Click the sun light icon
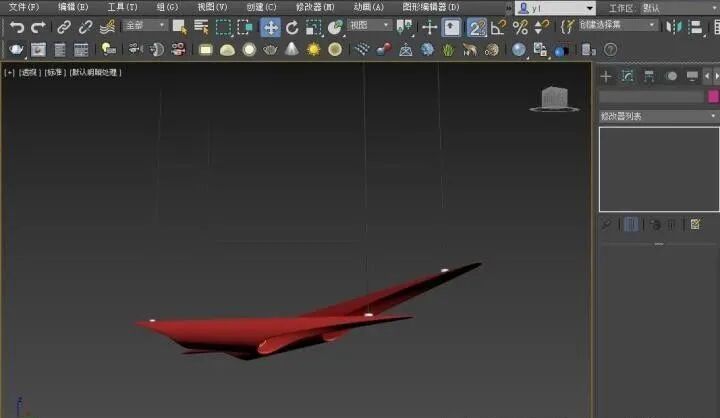720x418 pixels. click(x=313, y=50)
